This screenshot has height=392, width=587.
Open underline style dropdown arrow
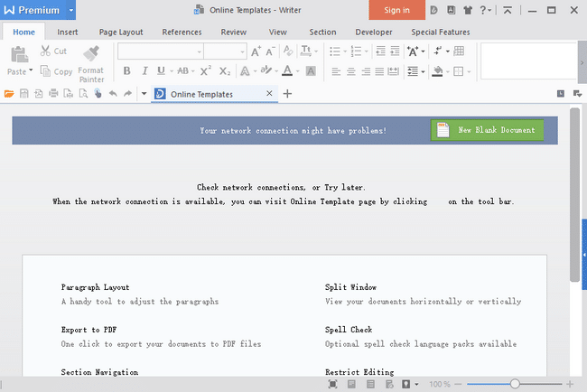[172, 71]
